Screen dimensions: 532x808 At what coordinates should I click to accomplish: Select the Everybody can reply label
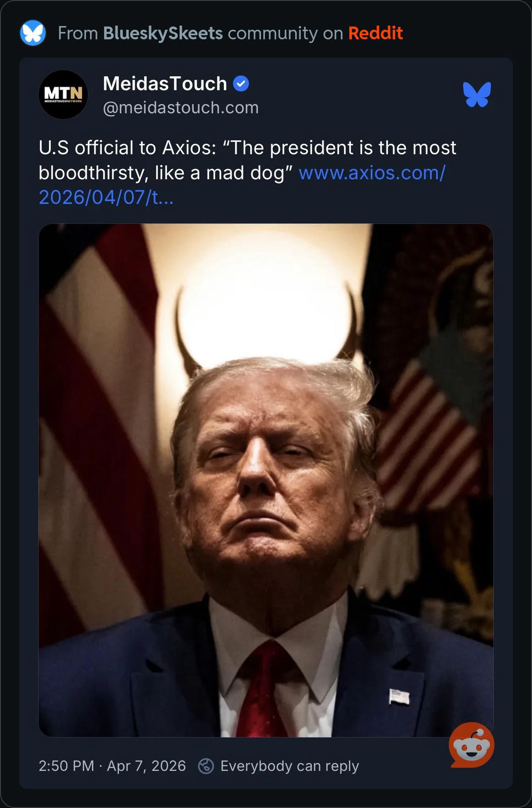coord(290,766)
